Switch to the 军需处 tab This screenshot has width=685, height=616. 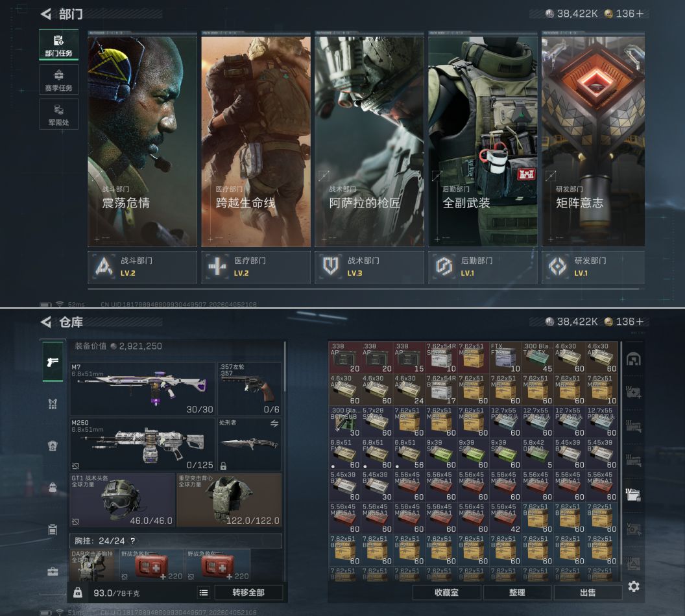click(58, 114)
